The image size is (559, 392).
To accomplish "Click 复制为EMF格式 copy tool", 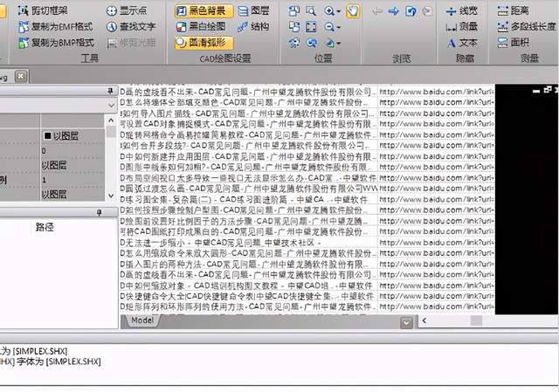I will pos(55,27).
